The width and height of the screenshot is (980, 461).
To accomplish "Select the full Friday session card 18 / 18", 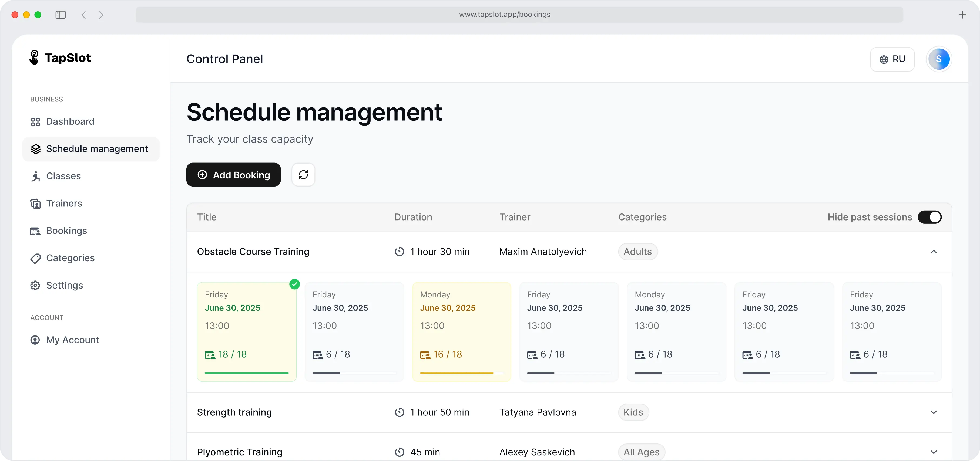I will (x=247, y=332).
